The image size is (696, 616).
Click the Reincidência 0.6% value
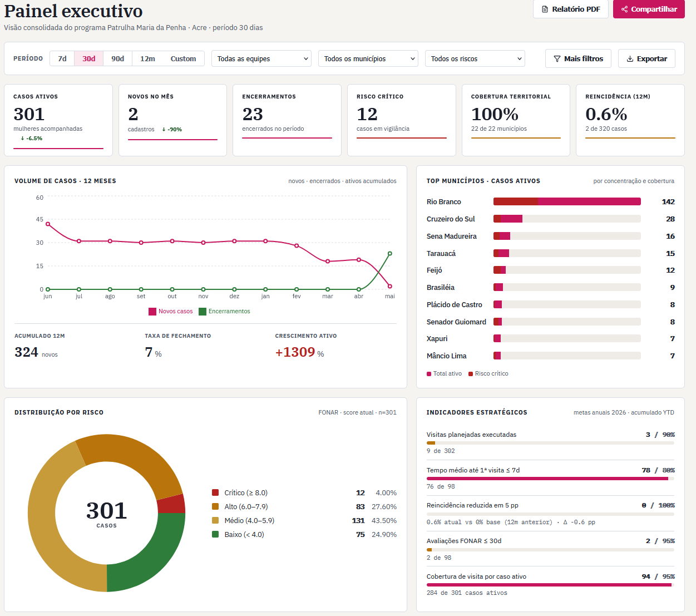606,114
